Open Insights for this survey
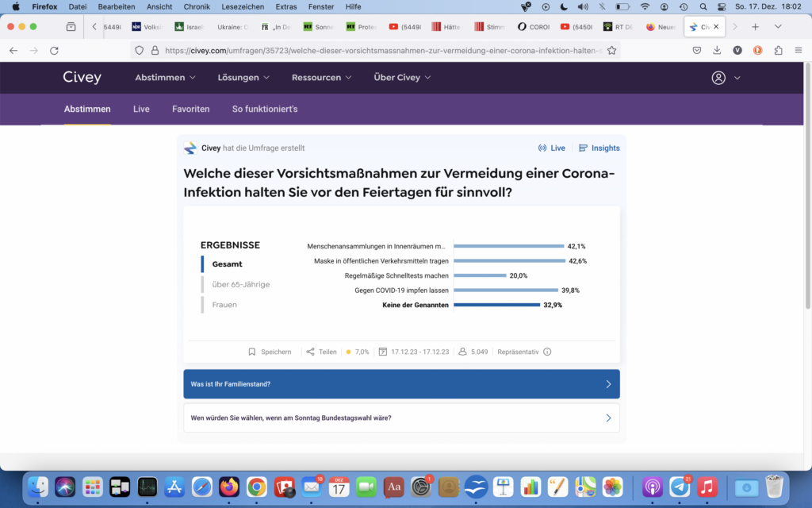This screenshot has width=812, height=508. click(x=599, y=148)
